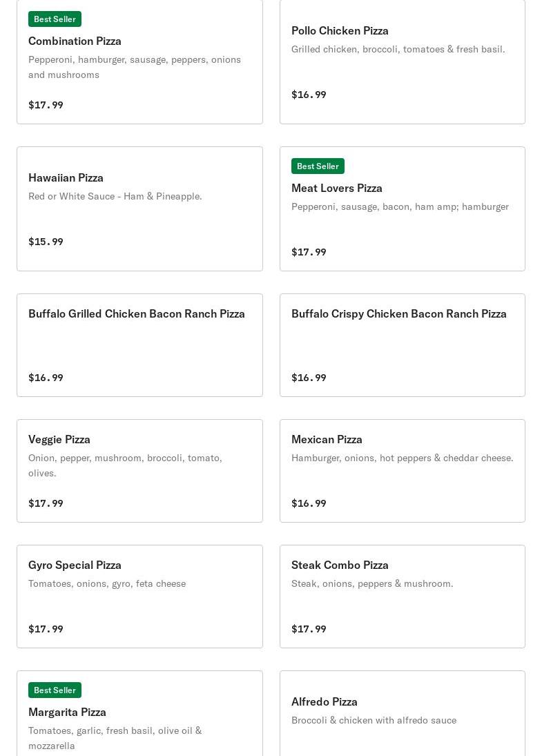The width and height of the screenshot is (542, 756).
Task: Click the Mexican Pizza $16.99 price
Action: 309,503
